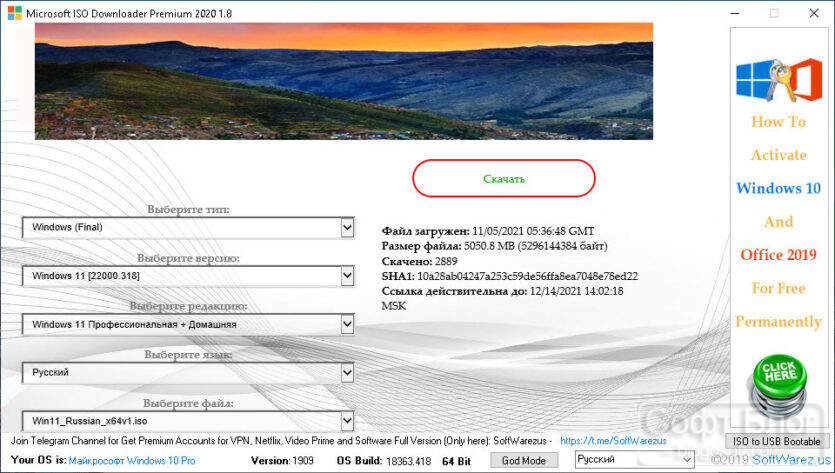Click the Office 2019 ad text
Screen dimensions: 835x473
(x=779, y=255)
